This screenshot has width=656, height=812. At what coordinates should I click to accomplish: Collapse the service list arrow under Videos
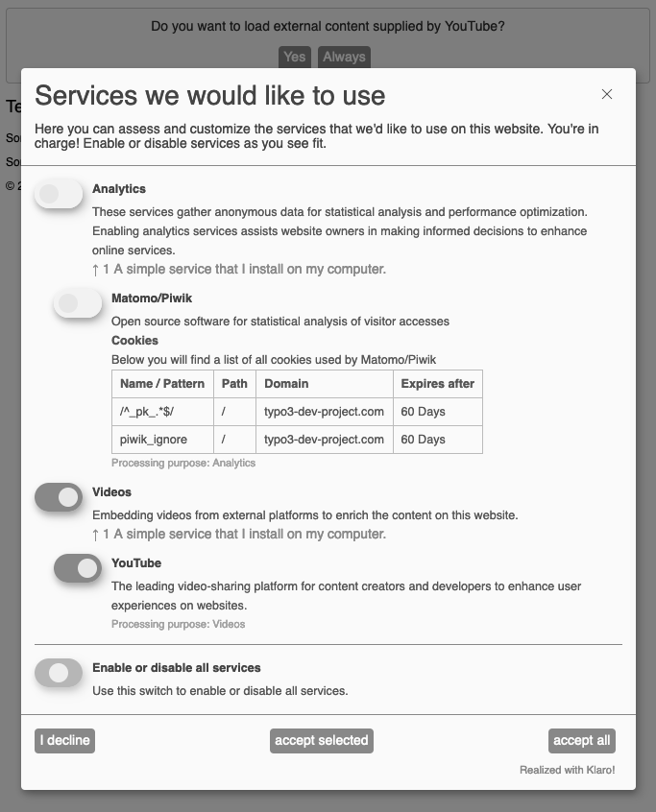97,534
